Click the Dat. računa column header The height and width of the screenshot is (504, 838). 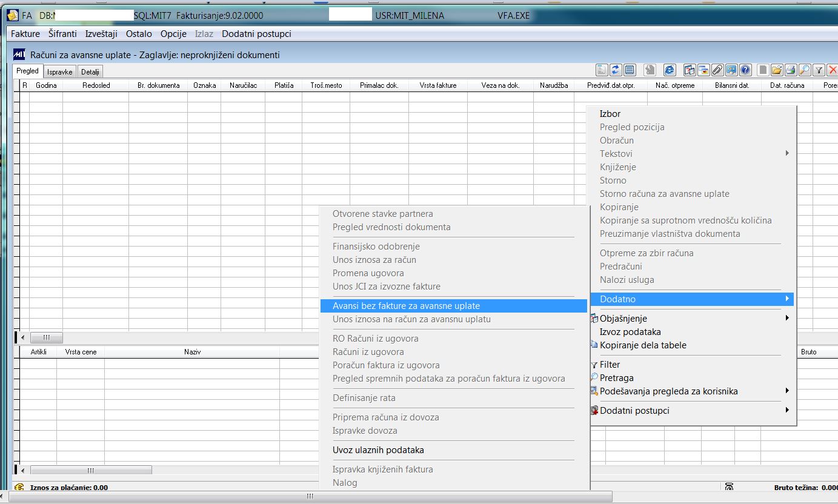click(x=787, y=85)
